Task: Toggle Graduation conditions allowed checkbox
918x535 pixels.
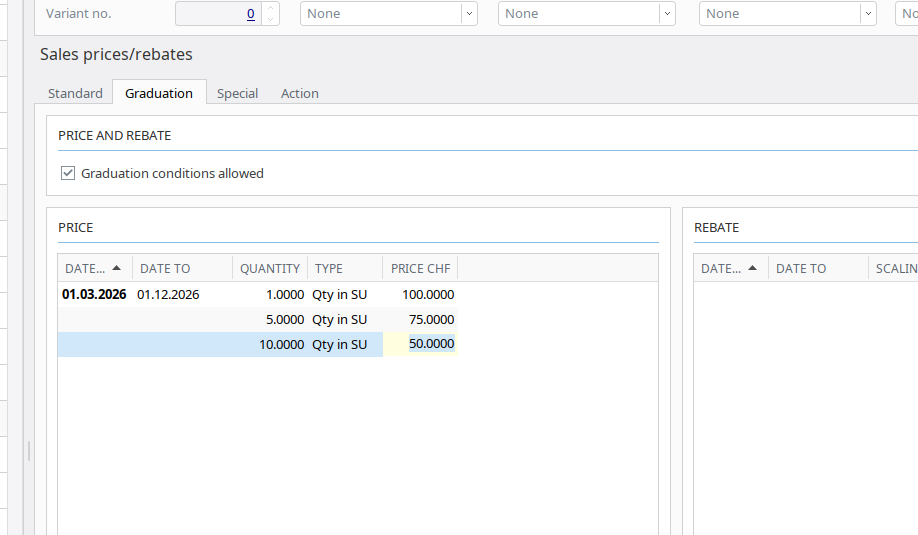Action: pos(68,173)
